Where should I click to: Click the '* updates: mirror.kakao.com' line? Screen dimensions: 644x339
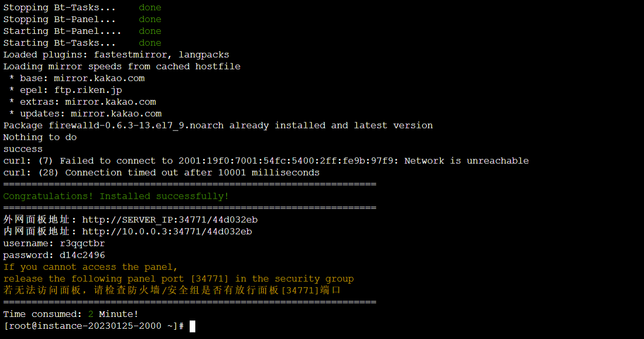click(85, 114)
